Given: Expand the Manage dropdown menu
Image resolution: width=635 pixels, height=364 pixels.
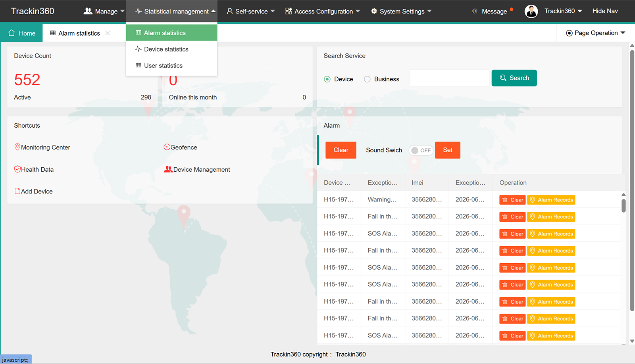Looking at the screenshot, I should coord(122,11).
